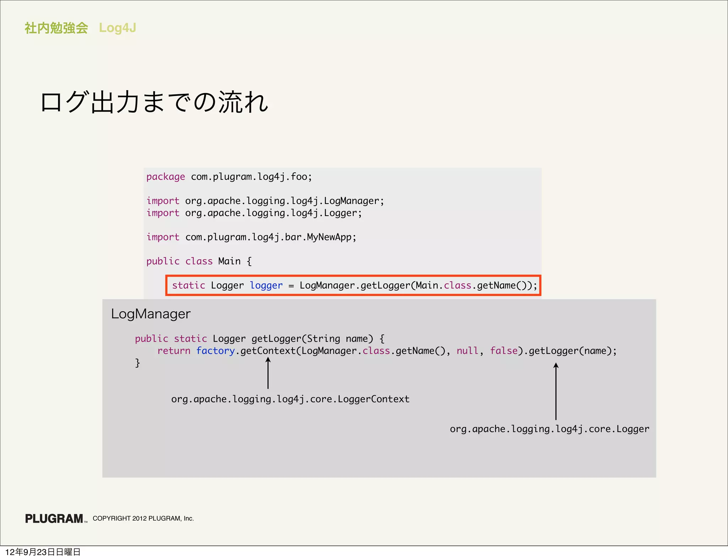Viewport: 728px width, 560px height.
Task: Click the import line 'org.apache.logging.log4j.Logger;'
Action: point(254,213)
